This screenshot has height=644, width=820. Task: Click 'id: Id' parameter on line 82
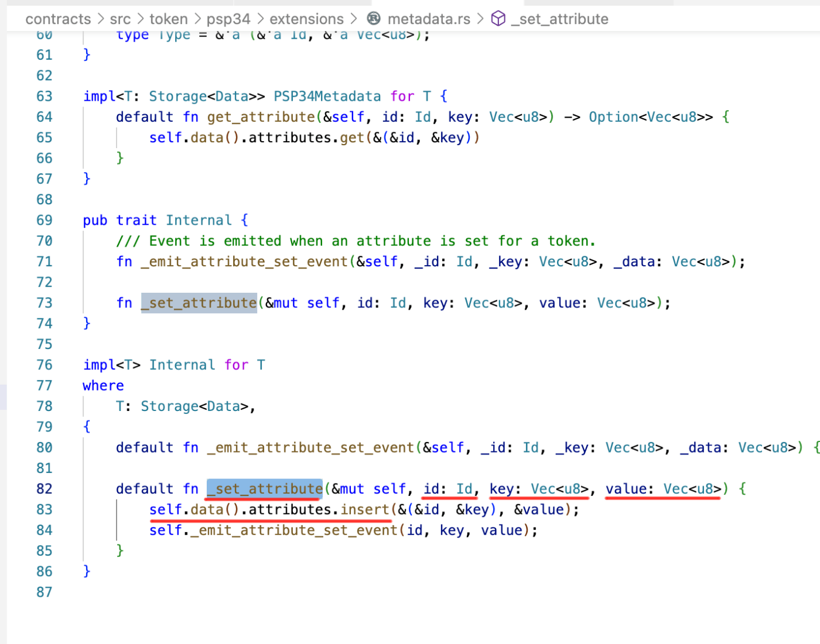[448, 489]
